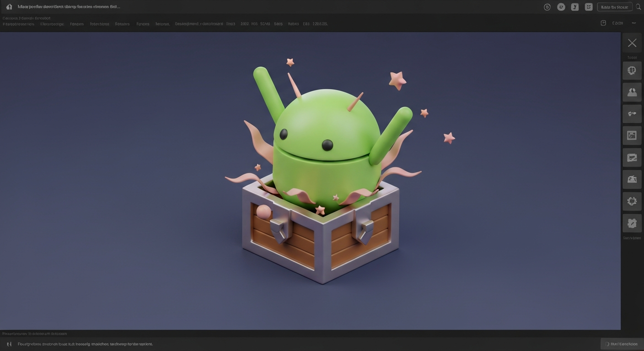Select the puzzle piece icon at the sidebar bottom
This screenshot has width=644, height=351.
[632, 223]
